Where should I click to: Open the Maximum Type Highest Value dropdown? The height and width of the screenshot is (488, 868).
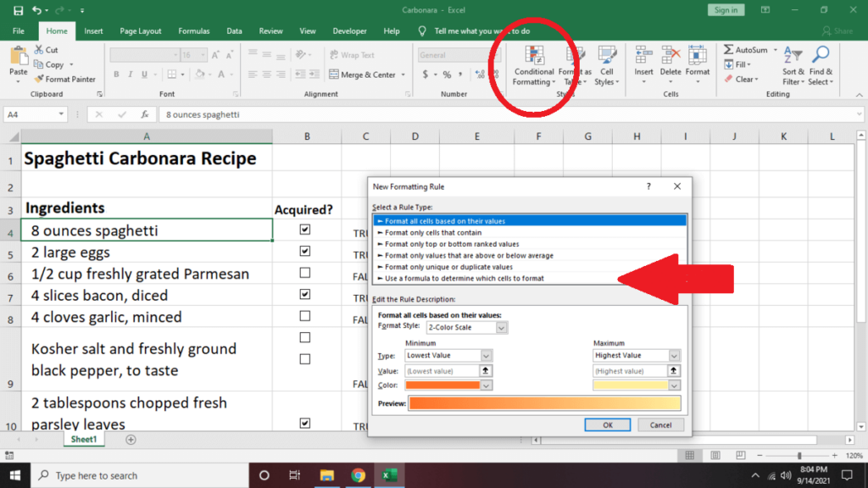pos(674,356)
